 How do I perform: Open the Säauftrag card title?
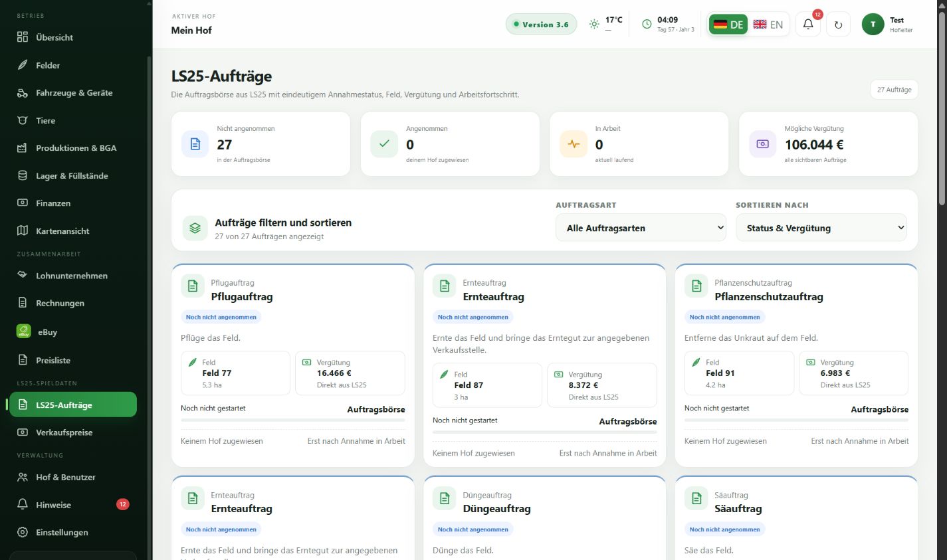point(738,509)
